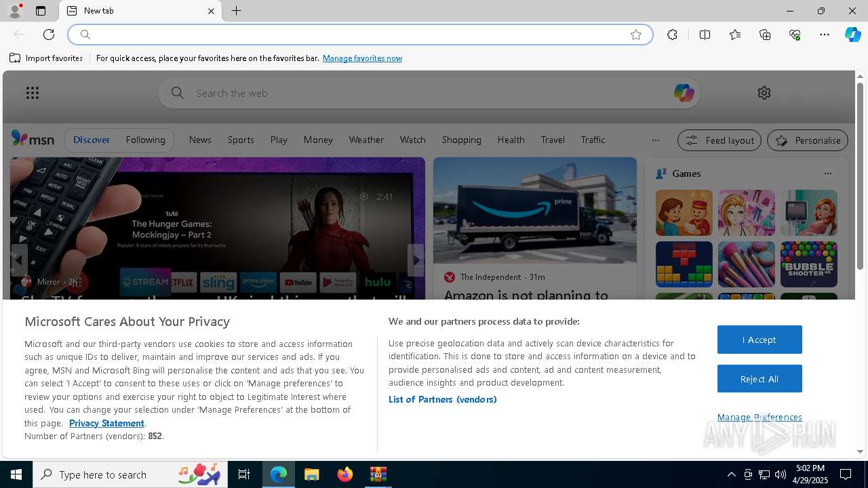
Task: Open Firefox from taskbar
Action: coord(344,474)
